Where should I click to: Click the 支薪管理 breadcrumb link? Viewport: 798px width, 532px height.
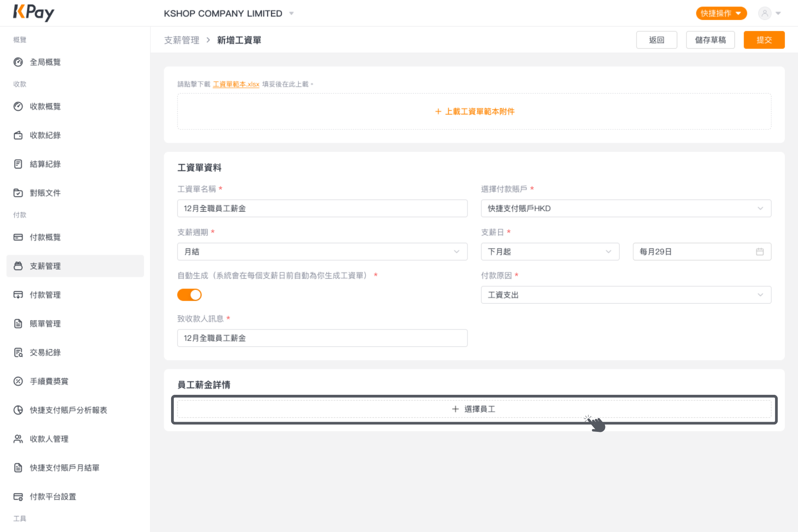click(182, 40)
